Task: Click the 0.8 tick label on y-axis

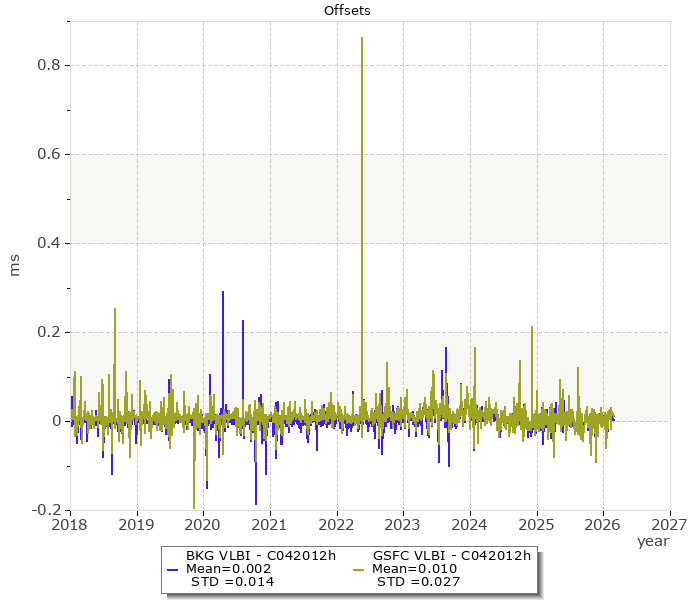Action: [46, 65]
